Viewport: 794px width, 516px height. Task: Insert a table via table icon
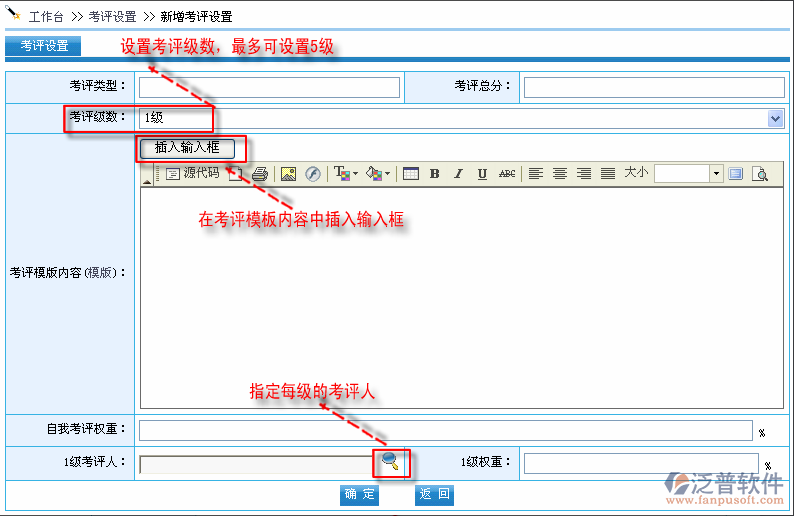(x=411, y=174)
